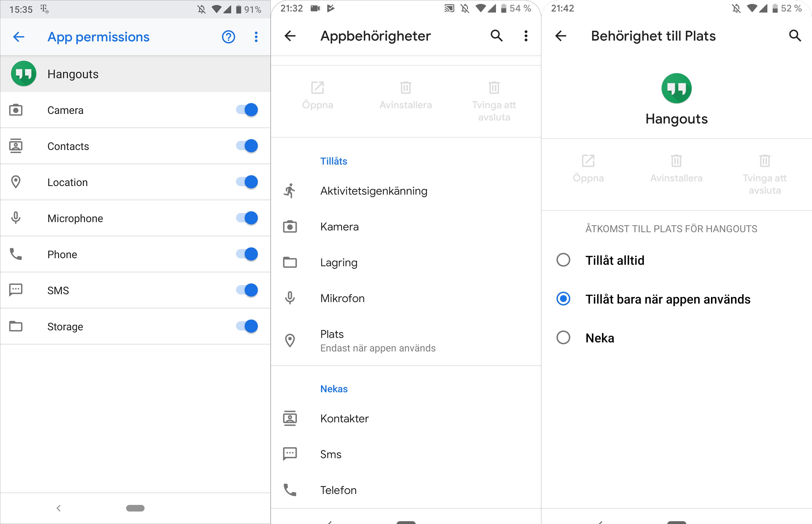Go back from Appbehörigheter screen

(290, 36)
